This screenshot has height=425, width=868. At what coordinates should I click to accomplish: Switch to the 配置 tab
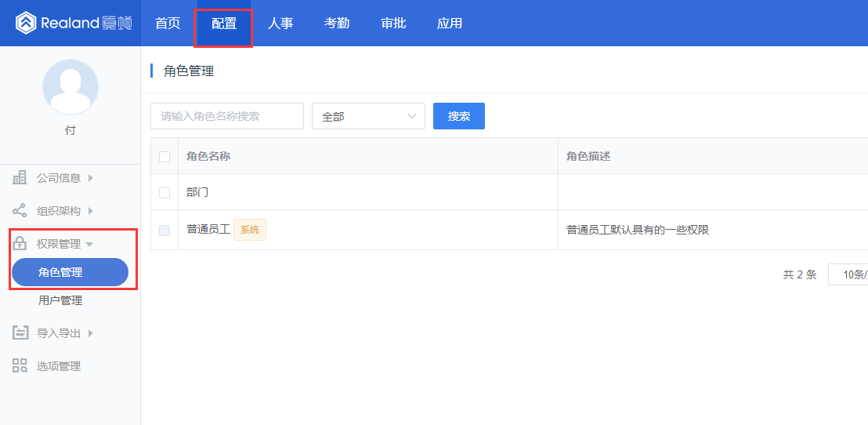pos(224,24)
